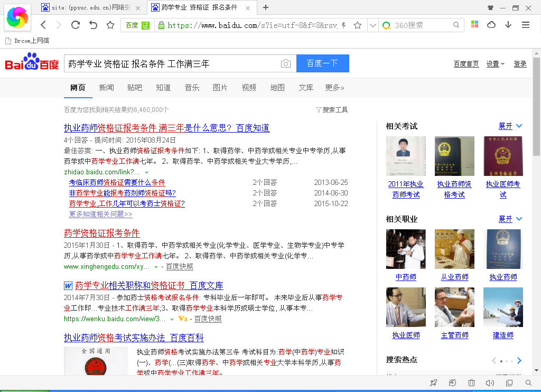Click the V3 credibility badge icon
The image size is (541, 392).
tap(183, 319)
